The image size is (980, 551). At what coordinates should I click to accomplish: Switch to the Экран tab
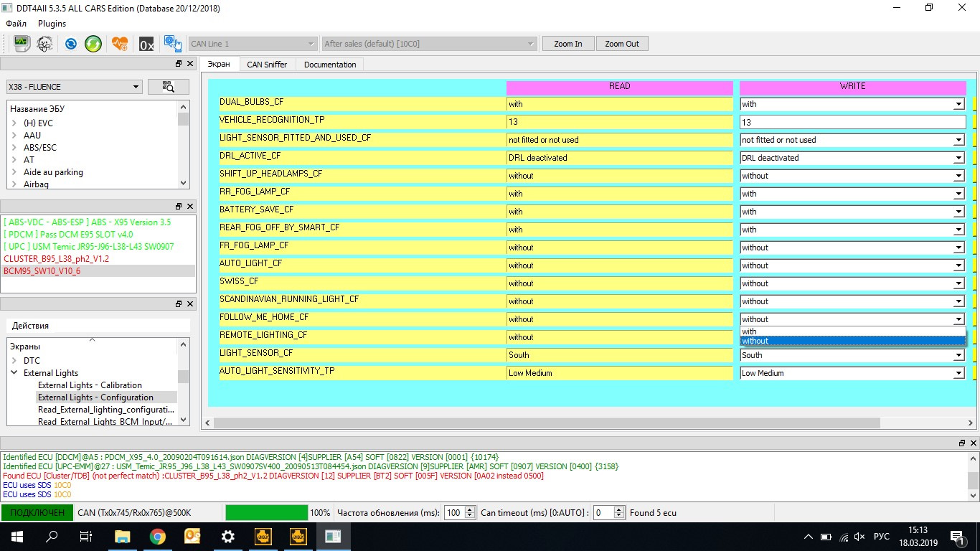pyautogui.click(x=219, y=65)
